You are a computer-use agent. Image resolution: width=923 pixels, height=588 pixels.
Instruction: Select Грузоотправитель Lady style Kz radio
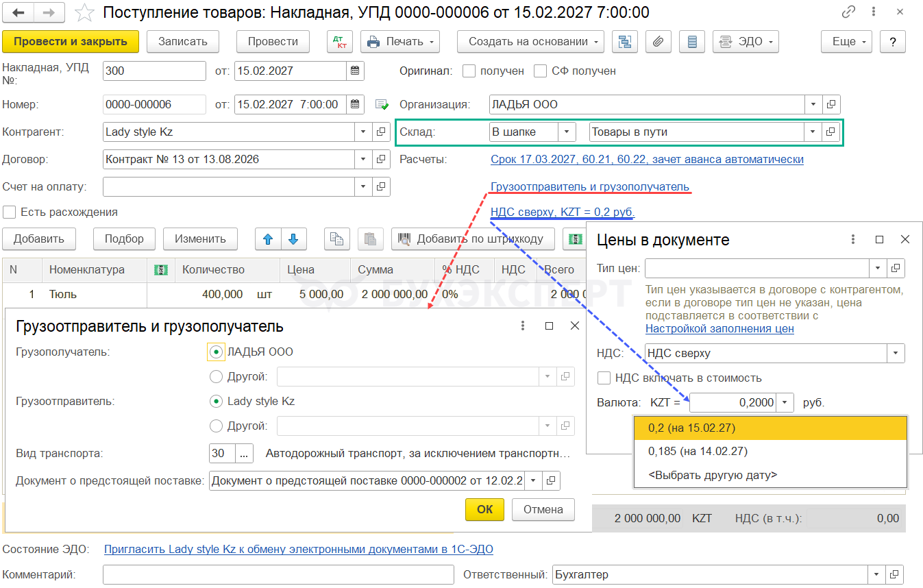216,401
